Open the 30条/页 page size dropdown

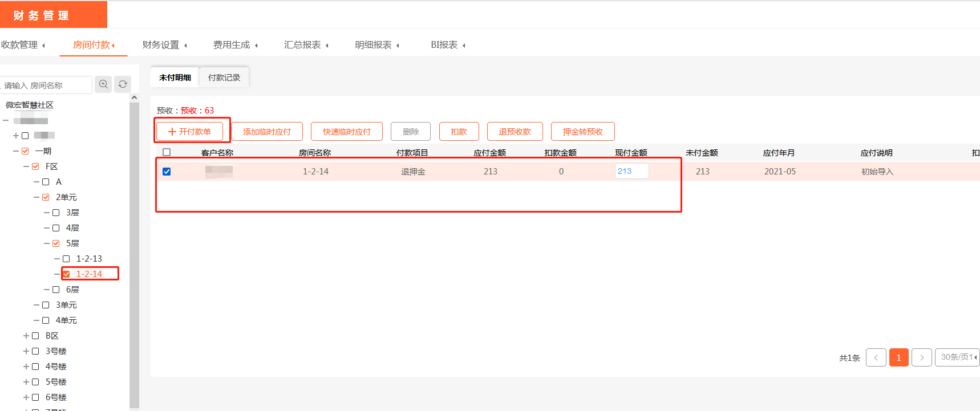[x=957, y=357]
